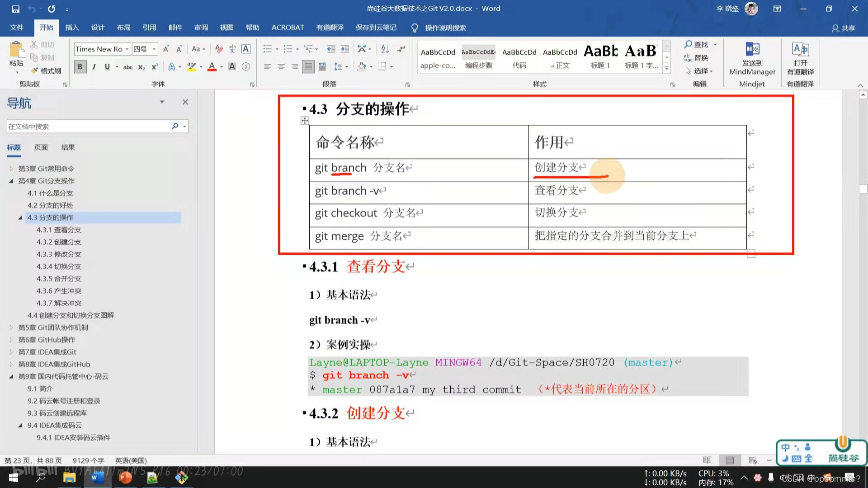The height and width of the screenshot is (488, 868).
Task: Open PowerPoint from the taskbar
Action: tap(125, 478)
